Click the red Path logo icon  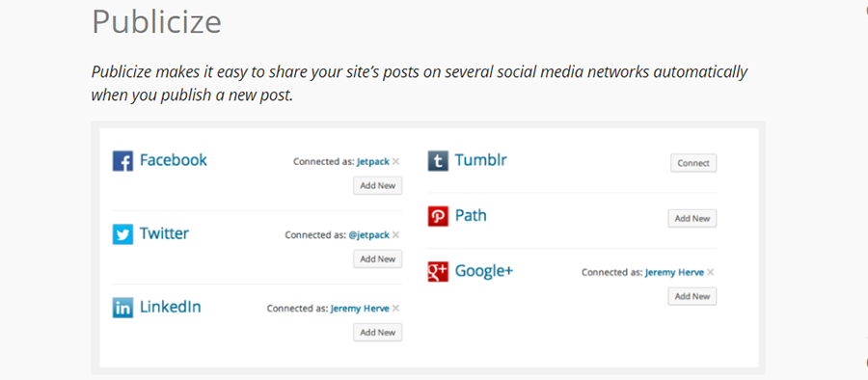438,216
